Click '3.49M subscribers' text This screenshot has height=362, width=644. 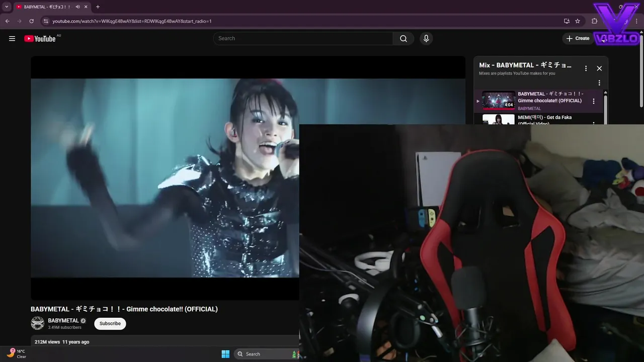pos(65,328)
